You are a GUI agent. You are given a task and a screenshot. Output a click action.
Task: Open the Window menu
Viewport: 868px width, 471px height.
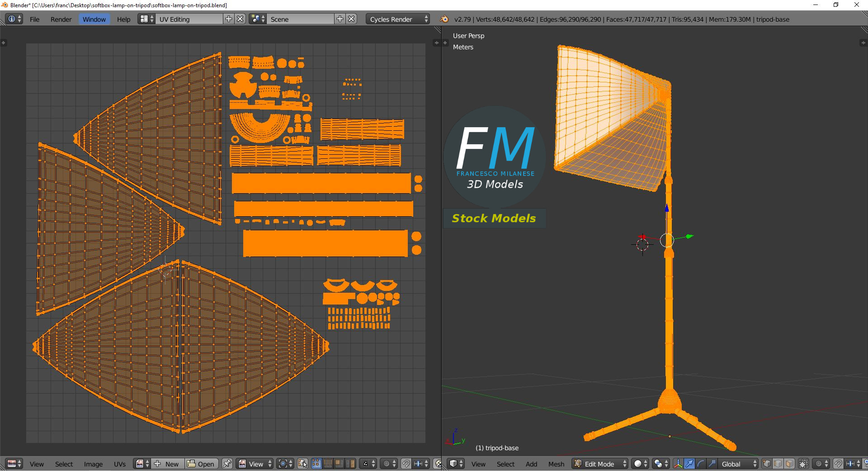point(94,19)
